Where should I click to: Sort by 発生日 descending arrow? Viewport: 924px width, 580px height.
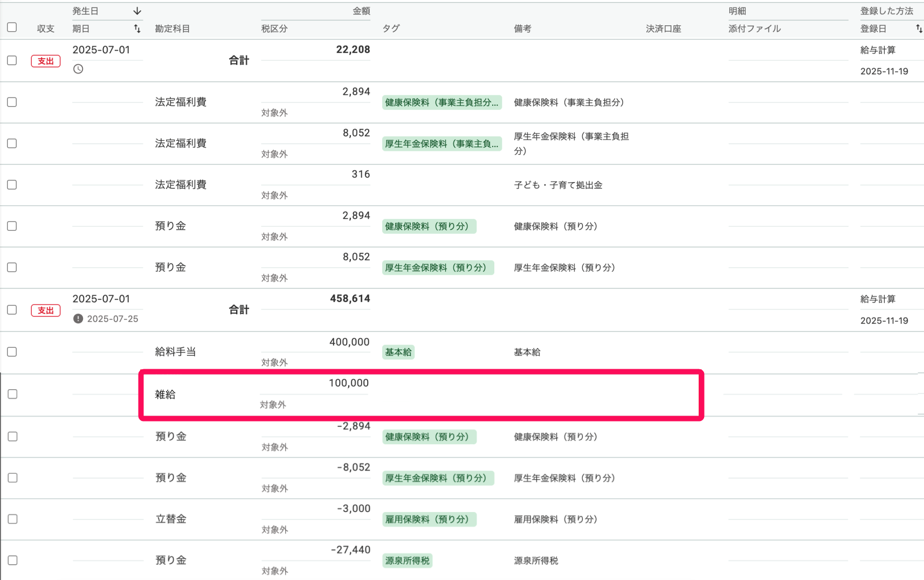(137, 11)
